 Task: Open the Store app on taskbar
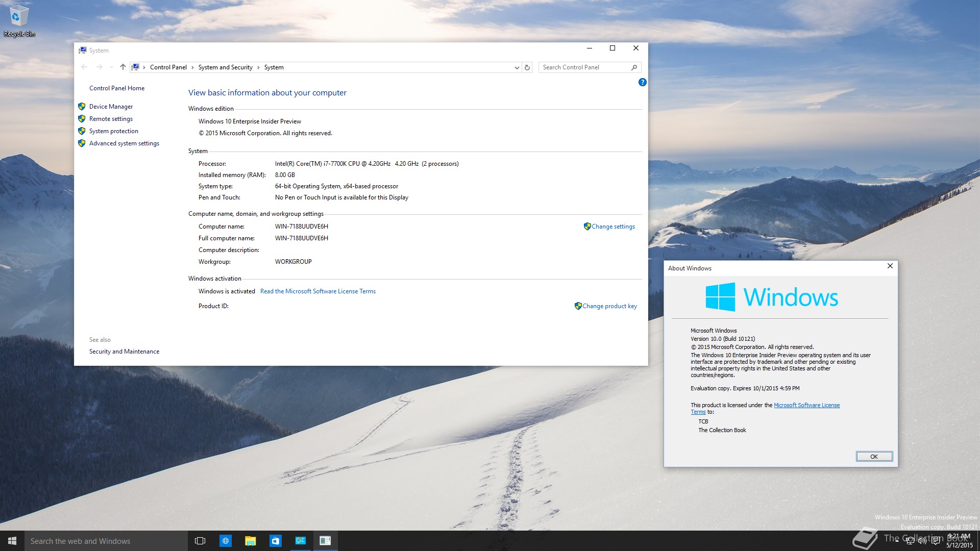(275, 541)
